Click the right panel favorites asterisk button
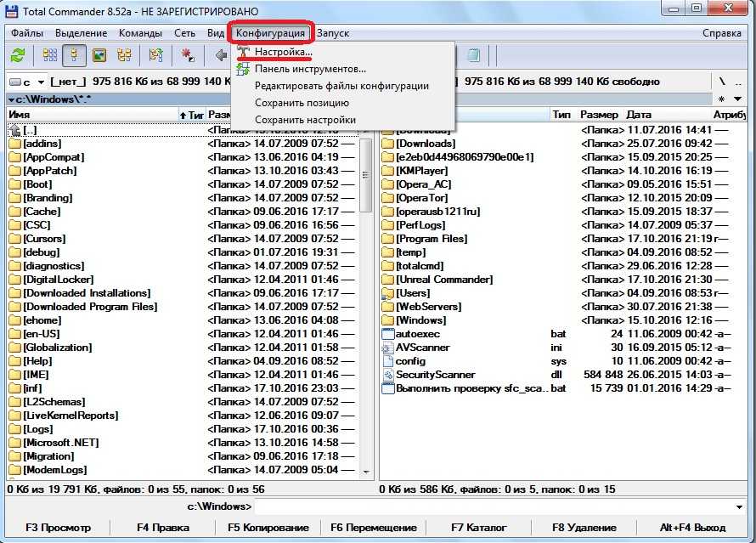The image size is (756, 543). pyautogui.click(x=722, y=99)
